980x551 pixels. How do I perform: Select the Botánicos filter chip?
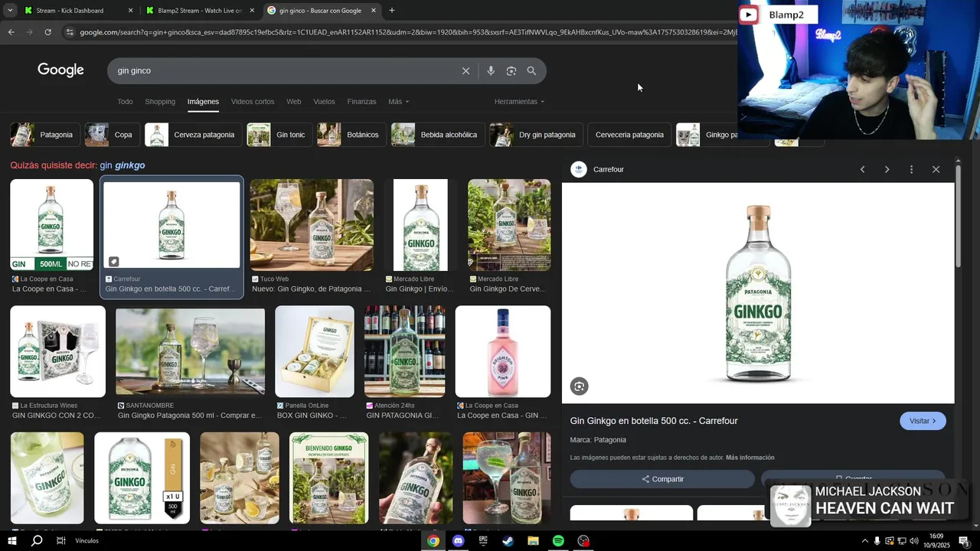pos(351,135)
